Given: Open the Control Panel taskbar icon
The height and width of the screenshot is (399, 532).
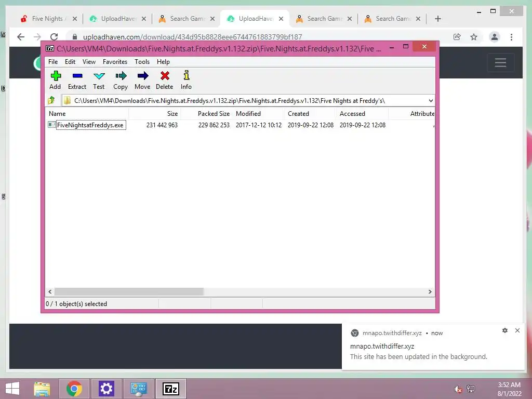Looking at the screenshot, I should click(138, 389).
